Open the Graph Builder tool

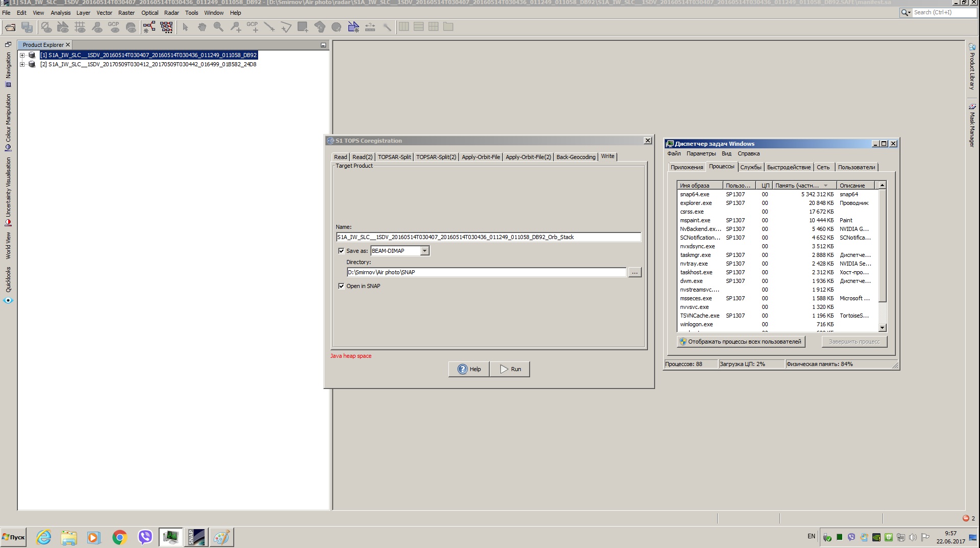(x=149, y=27)
